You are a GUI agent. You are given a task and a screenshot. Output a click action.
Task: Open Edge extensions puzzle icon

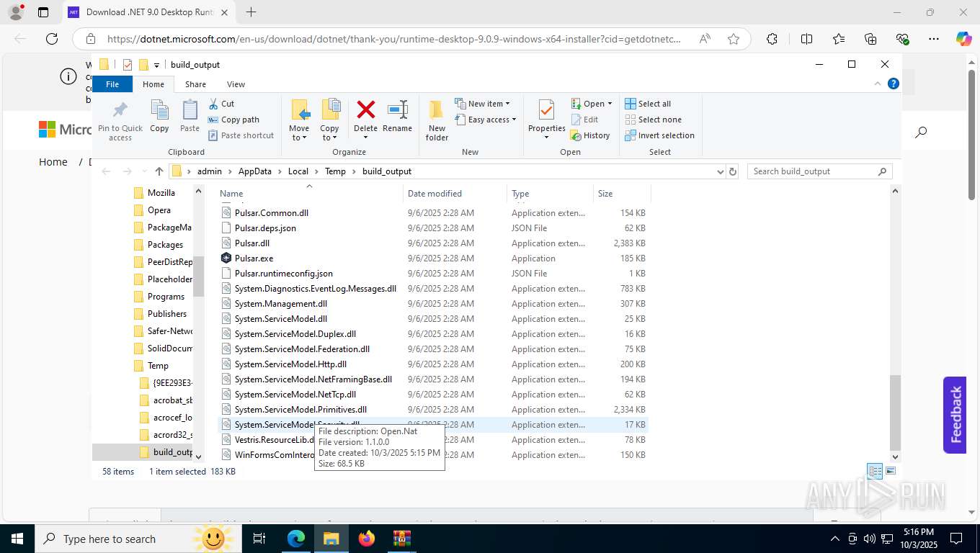pos(772,39)
